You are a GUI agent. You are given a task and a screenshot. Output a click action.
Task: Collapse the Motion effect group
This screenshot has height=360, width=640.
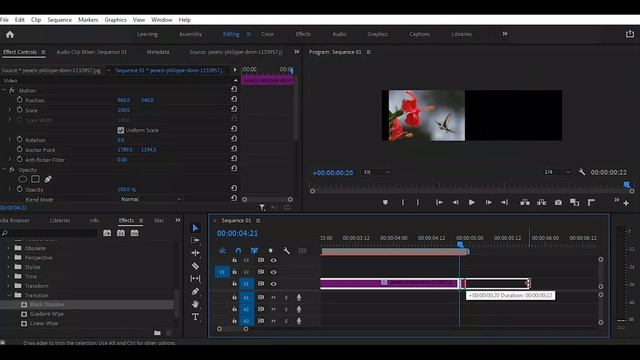4,90
